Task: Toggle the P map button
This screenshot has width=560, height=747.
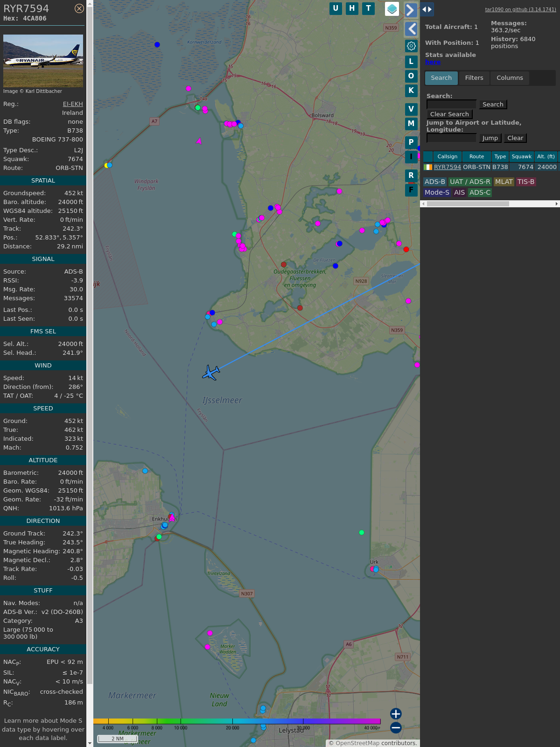Action: pyautogui.click(x=411, y=142)
